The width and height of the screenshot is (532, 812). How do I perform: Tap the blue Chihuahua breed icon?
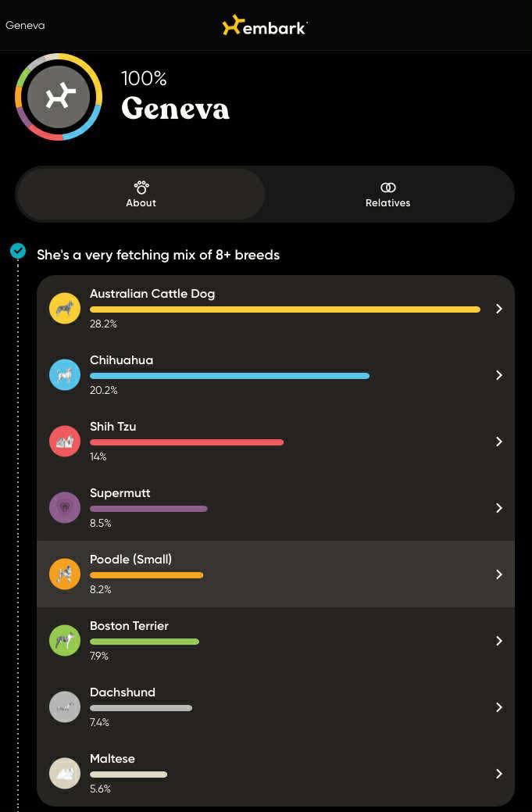pos(65,375)
